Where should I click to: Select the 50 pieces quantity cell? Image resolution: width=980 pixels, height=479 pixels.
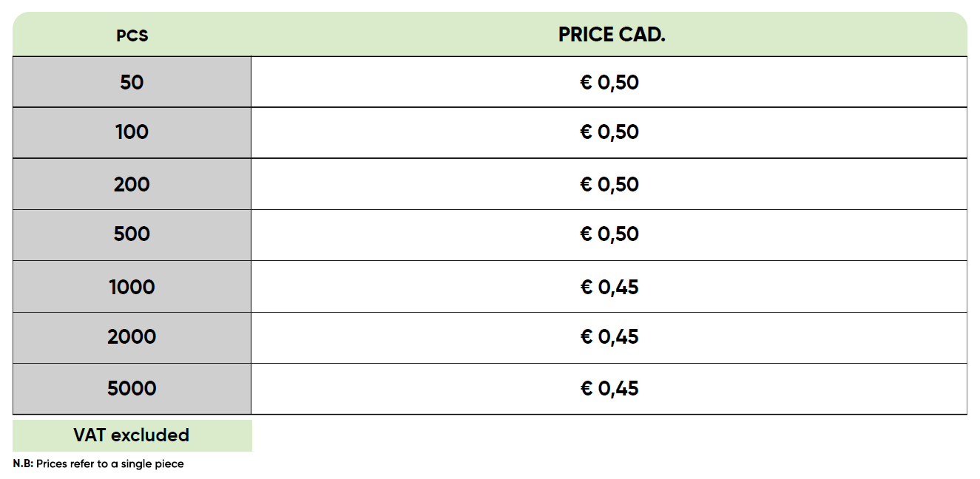click(132, 82)
